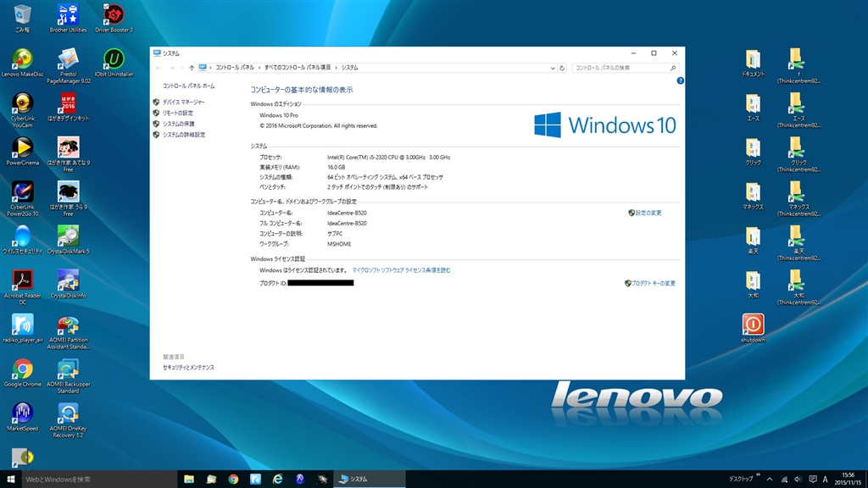Open セキュリティとメンテナンス link

click(x=188, y=368)
